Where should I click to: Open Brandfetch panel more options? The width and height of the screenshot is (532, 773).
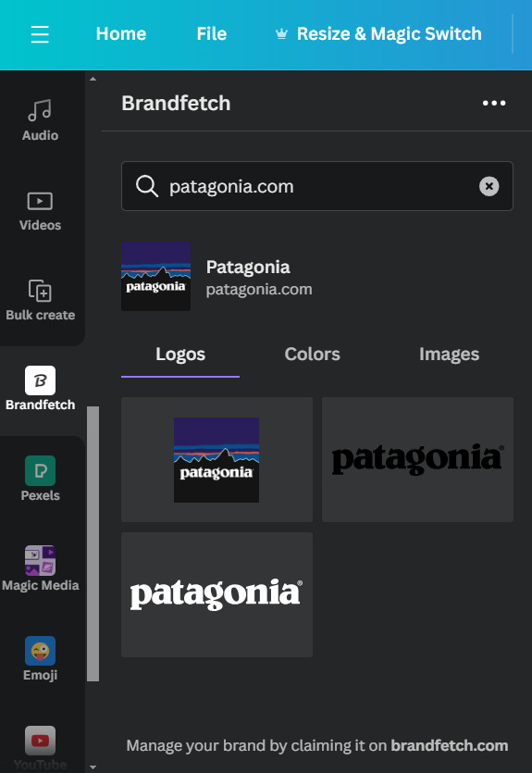(494, 103)
